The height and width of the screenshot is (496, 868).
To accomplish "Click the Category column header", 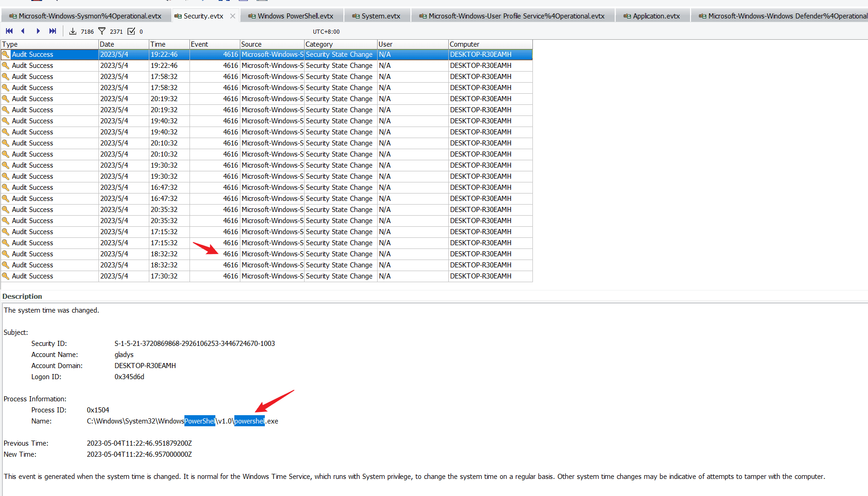I will (340, 44).
